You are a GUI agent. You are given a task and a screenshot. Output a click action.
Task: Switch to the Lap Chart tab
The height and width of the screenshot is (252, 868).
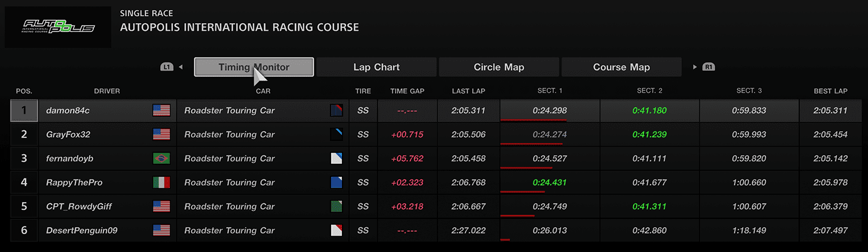tap(377, 67)
